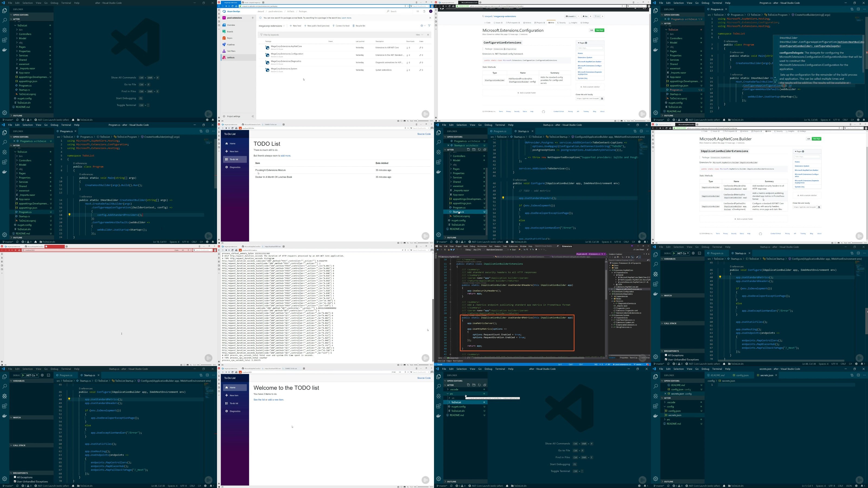The width and height of the screenshot is (868, 488).
Task: Reload the page in the Azure DevOps browser
Action: 232,6
